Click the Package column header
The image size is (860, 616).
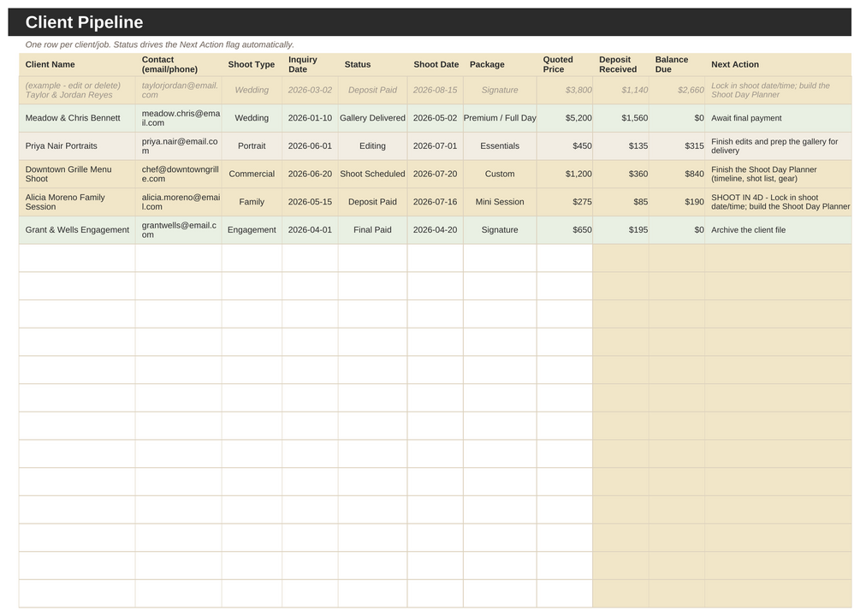[500, 64]
